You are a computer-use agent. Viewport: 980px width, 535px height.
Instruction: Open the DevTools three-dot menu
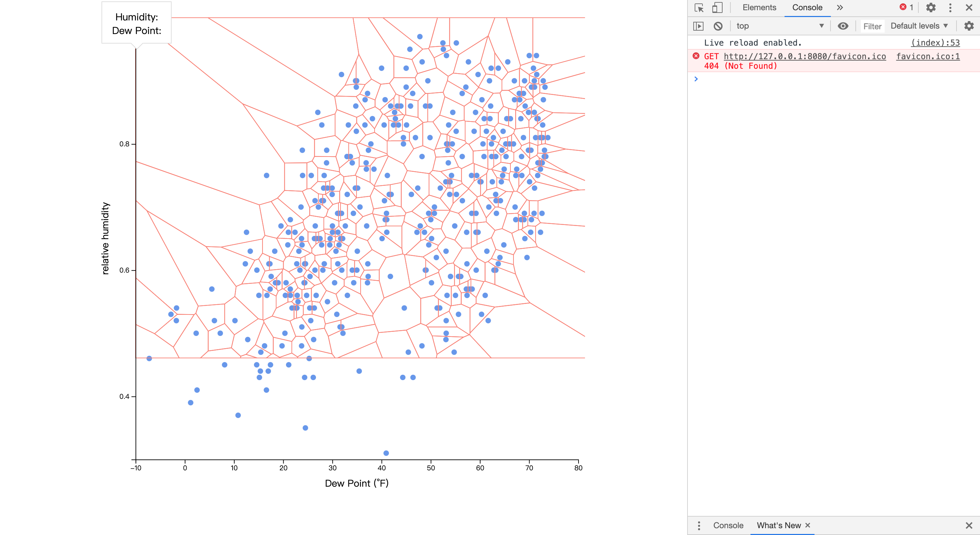(950, 7)
